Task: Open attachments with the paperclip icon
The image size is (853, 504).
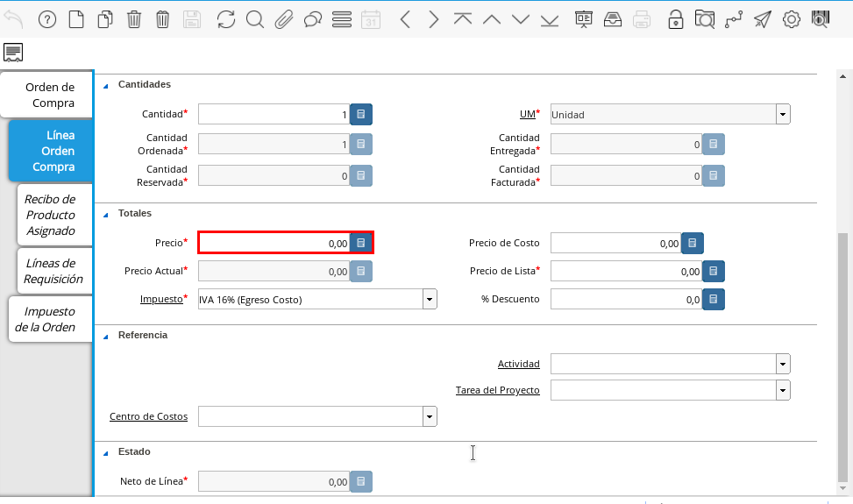Action: coord(283,20)
